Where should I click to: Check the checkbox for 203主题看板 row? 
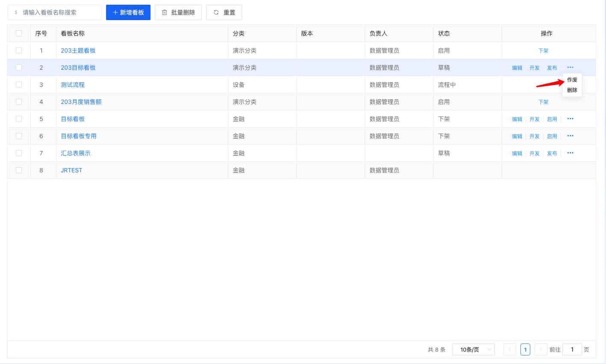[19, 50]
